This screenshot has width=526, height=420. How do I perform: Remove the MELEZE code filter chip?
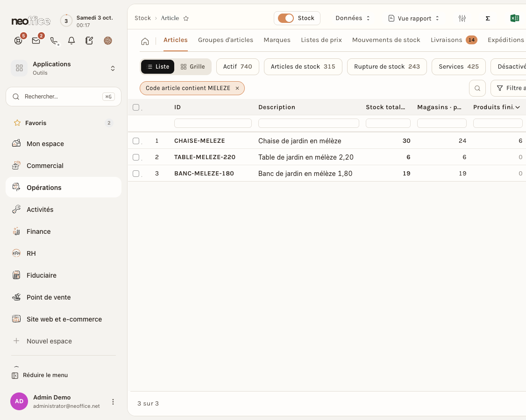(237, 88)
